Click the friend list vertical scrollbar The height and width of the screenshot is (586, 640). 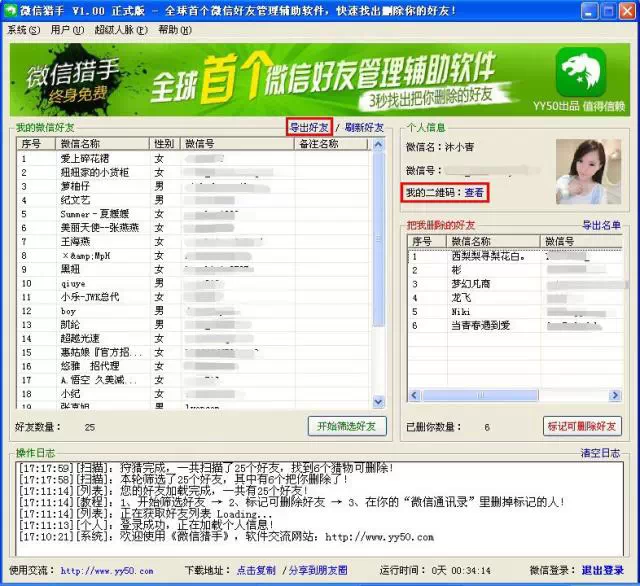(x=378, y=270)
